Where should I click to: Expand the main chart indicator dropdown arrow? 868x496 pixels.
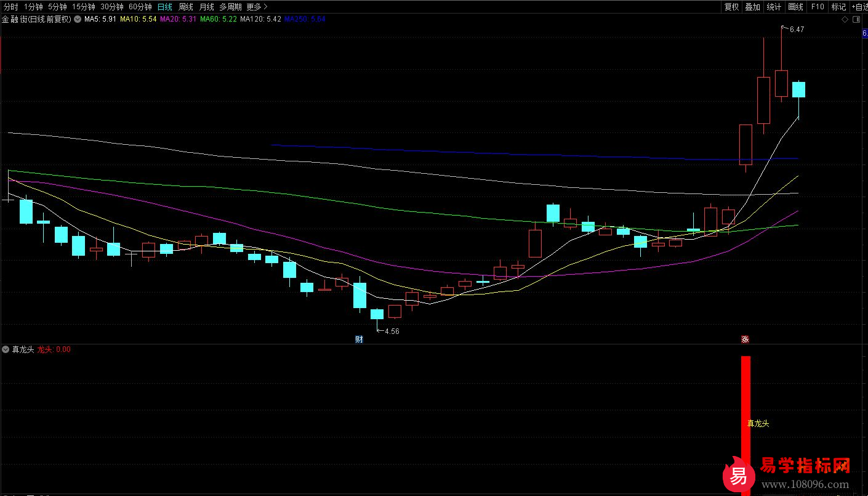point(78,19)
